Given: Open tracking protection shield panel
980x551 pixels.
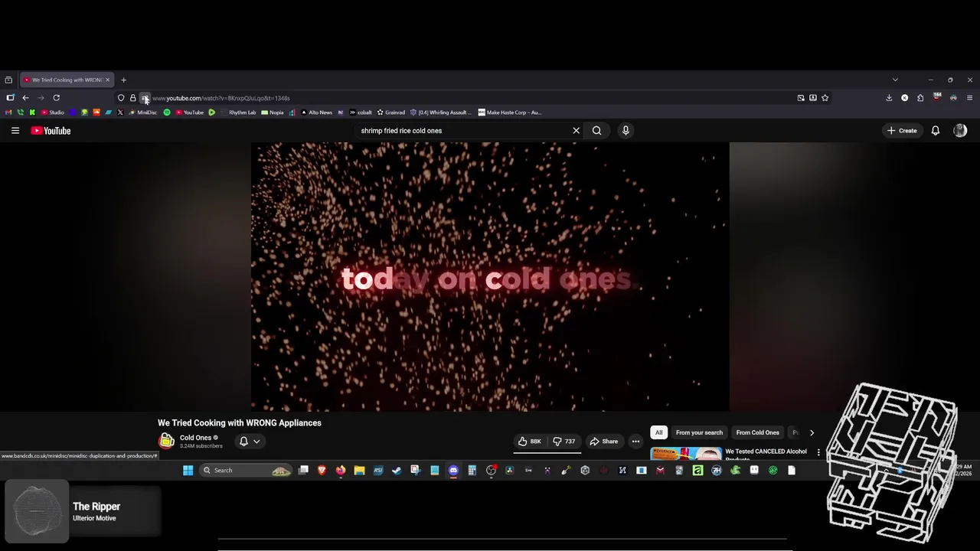Looking at the screenshot, I should (x=121, y=98).
